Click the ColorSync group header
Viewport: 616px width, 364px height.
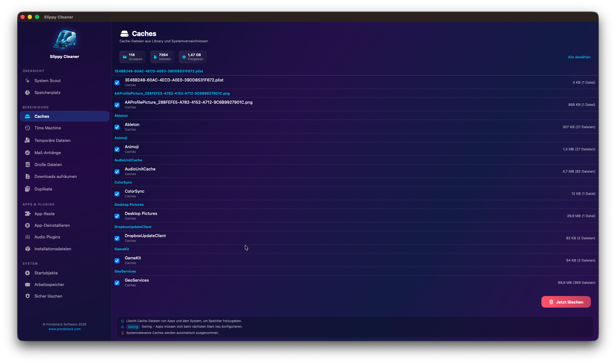pos(123,182)
